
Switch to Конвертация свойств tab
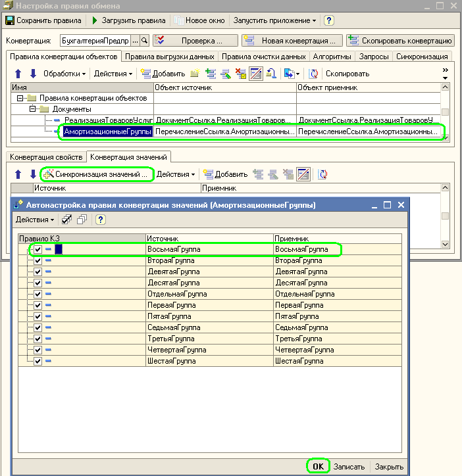[x=46, y=157]
